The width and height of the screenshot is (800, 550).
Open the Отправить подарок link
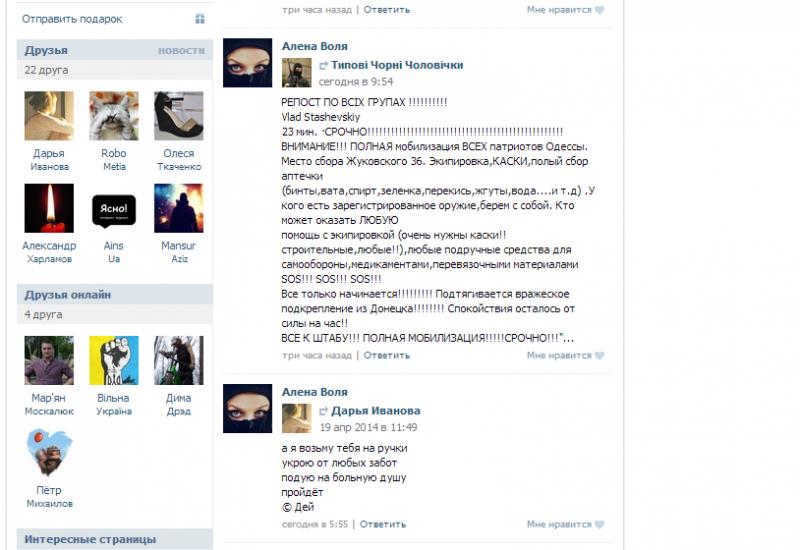click(x=72, y=19)
